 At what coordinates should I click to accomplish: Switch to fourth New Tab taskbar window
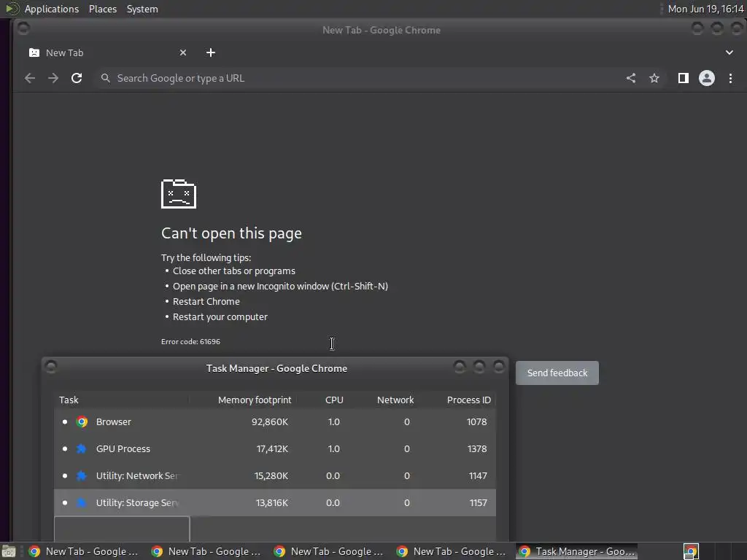451,551
